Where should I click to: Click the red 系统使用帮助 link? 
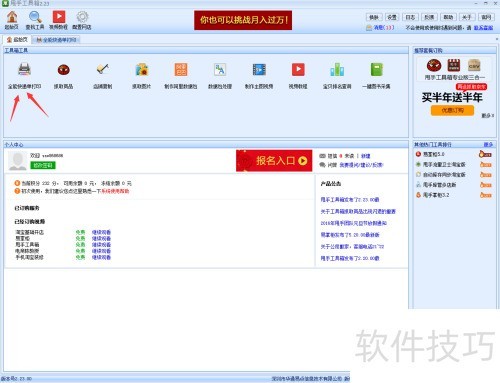[115, 191]
